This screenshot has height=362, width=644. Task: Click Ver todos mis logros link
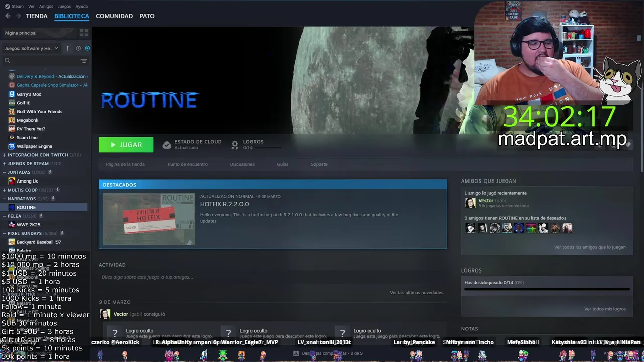[x=605, y=309]
